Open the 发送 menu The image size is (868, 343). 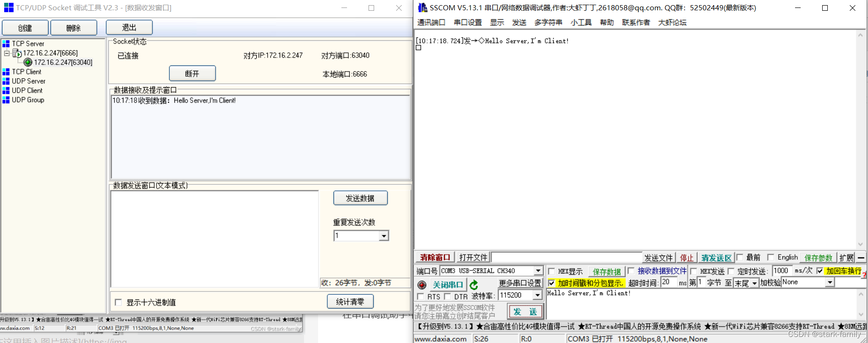tap(519, 22)
